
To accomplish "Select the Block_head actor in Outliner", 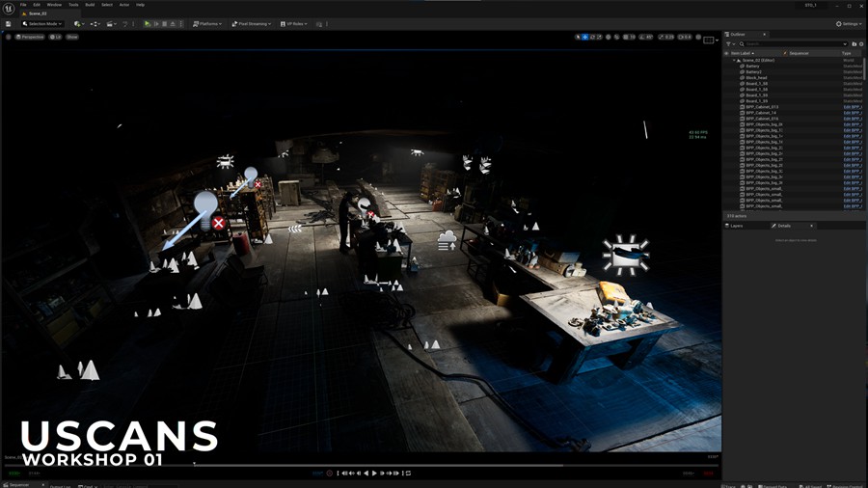I will (756, 78).
